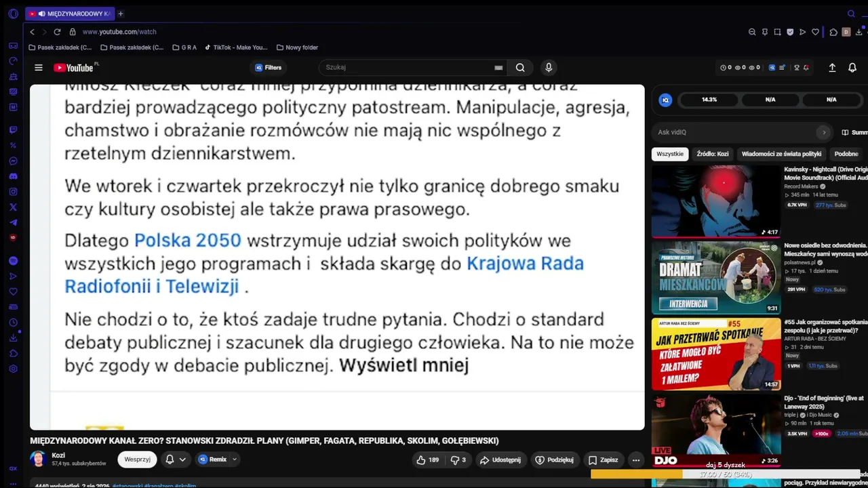Open the on-screen keyboard icon in search box
The width and height of the screenshot is (868, 488).
[498, 68]
